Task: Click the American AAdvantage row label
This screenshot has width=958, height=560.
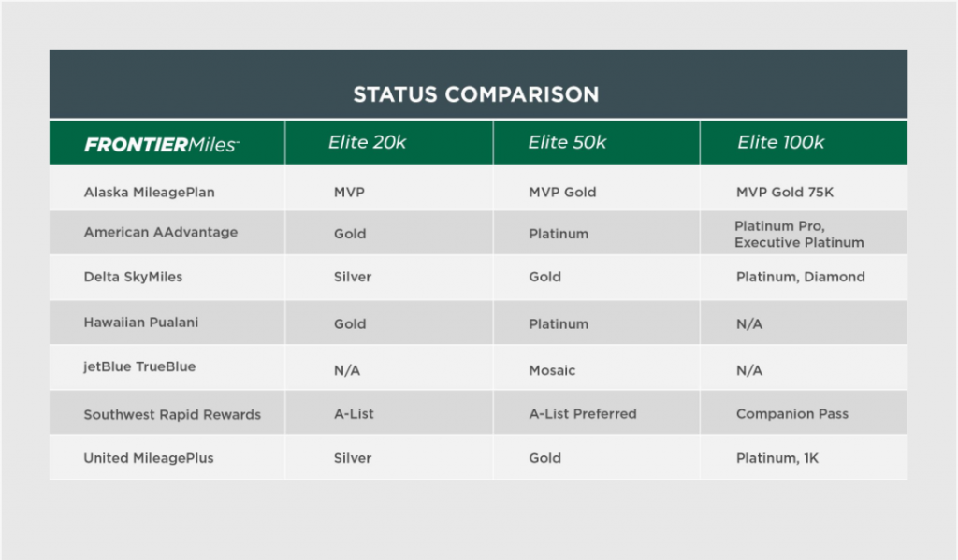Action: click(161, 232)
